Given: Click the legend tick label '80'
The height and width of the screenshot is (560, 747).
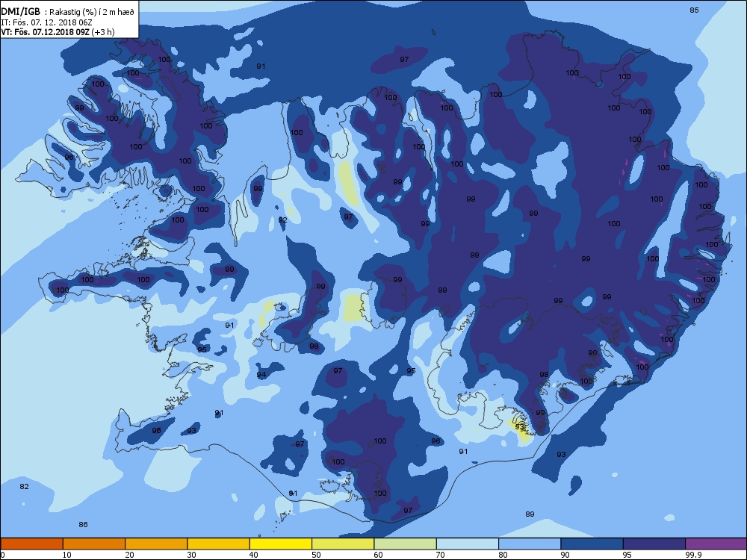Looking at the screenshot, I should [503, 554].
